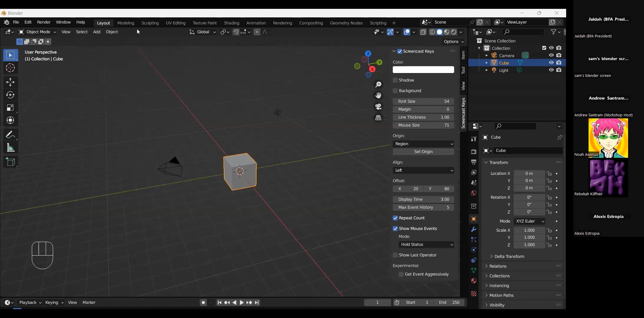
Task: Open the Material properties tab icon
Action: 474,281
